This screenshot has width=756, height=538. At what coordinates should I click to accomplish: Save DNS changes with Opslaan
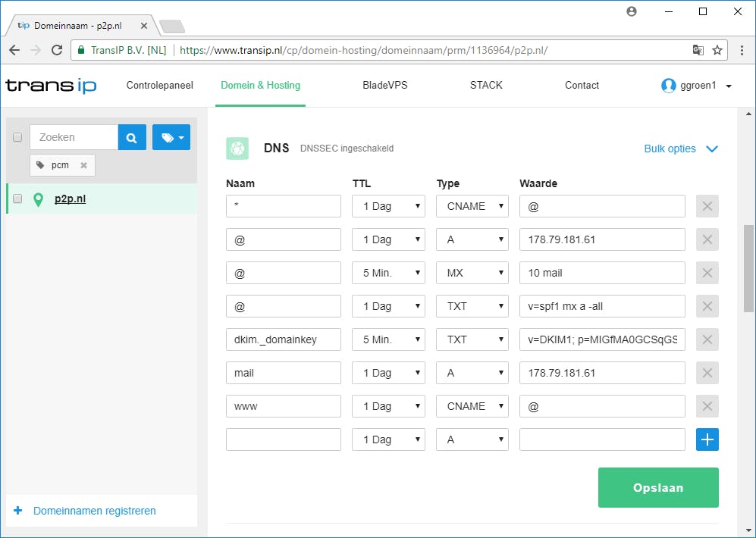pos(657,487)
